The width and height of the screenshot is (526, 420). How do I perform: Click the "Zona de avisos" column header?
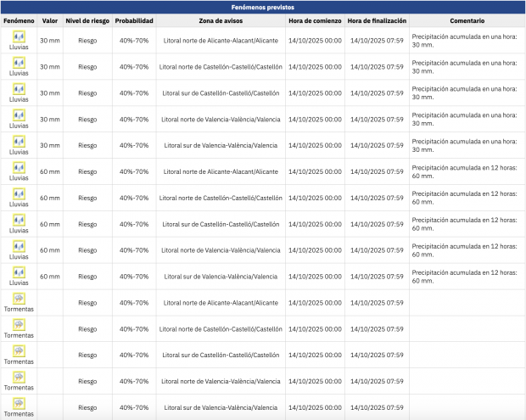221,20
